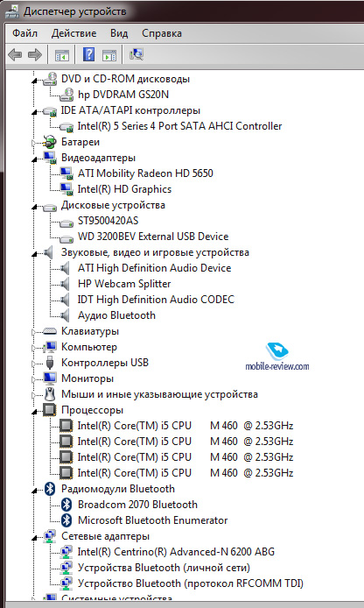The height and width of the screenshot is (608, 364).
Task: Click the Видеоадаптеры category icon
Action: pyautogui.click(x=50, y=158)
